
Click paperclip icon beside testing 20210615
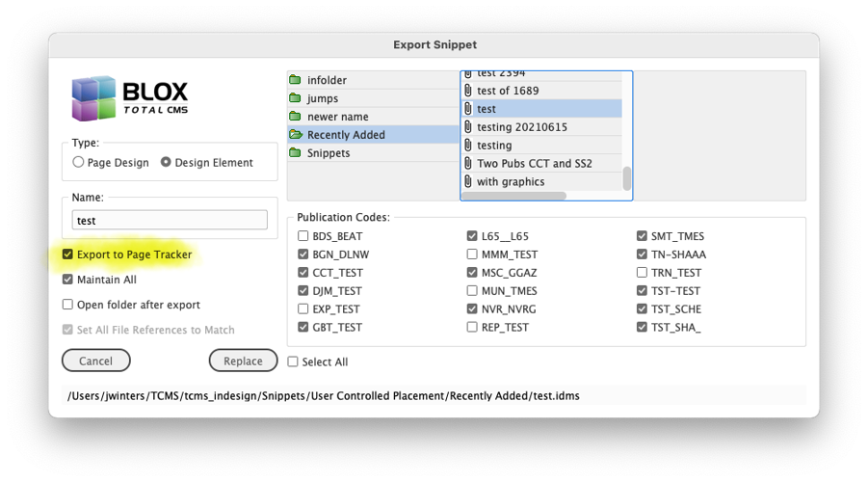point(468,127)
